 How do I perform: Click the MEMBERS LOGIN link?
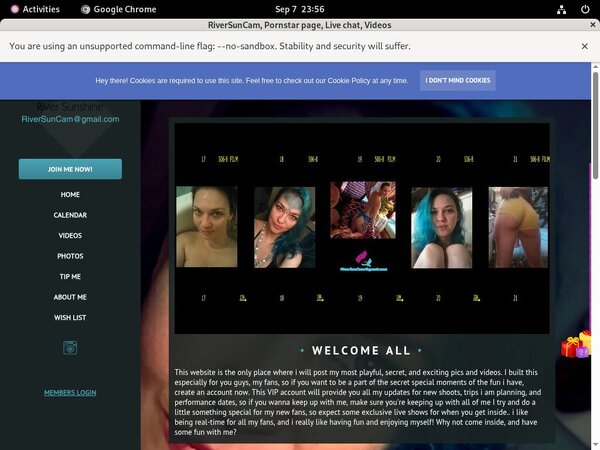[x=70, y=393]
